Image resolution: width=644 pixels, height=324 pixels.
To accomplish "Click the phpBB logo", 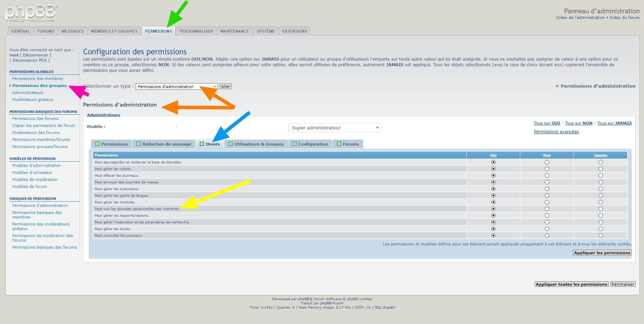I will coord(32,13).
